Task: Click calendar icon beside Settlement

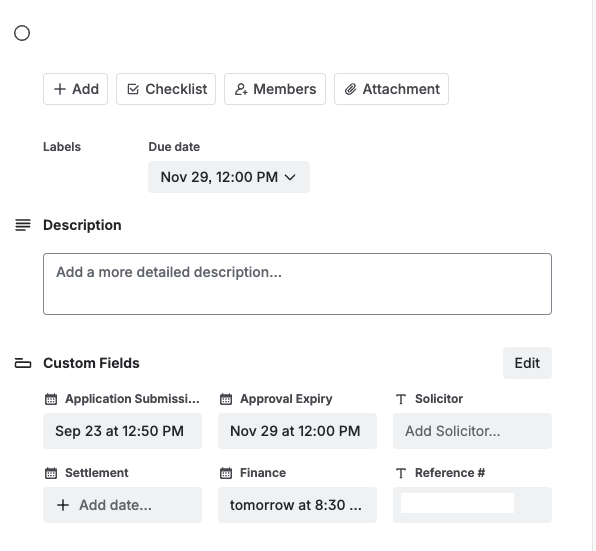Action: click(x=51, y=473)
